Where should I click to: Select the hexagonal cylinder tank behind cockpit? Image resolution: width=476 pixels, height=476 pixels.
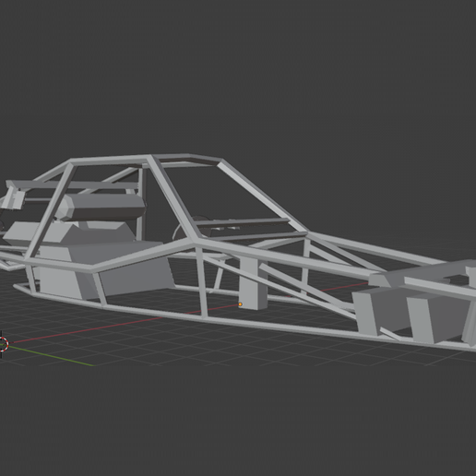(101, 207)
